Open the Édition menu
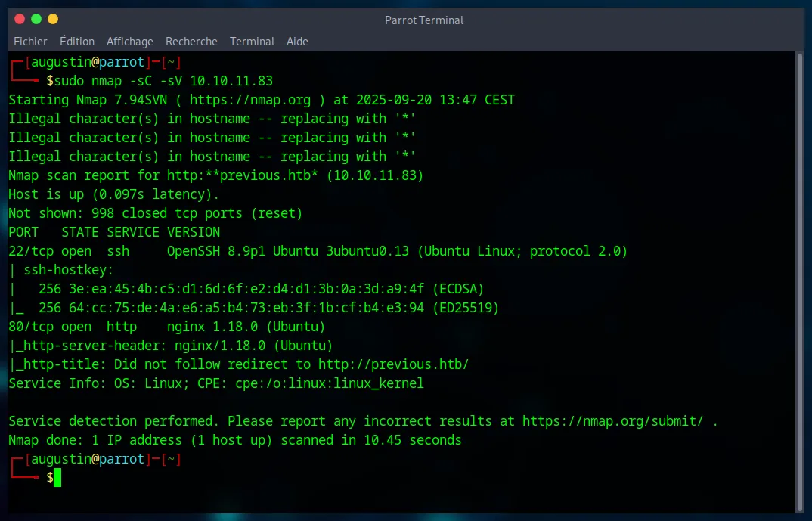Screen dimensions: 812x521 point(77,42)
